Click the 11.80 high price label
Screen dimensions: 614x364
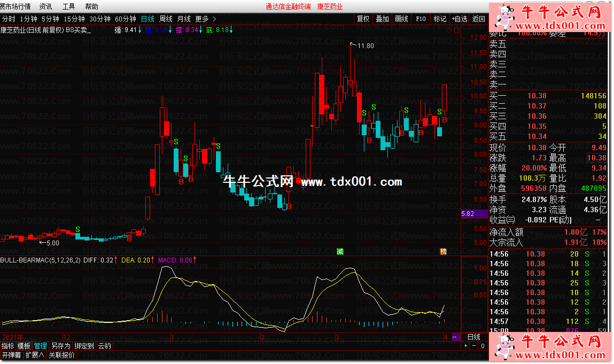(366, 46)
